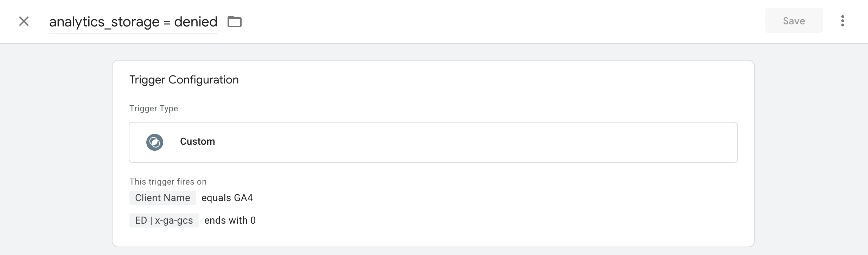Viewport: 868px width, 255px height.
Task: Click the word "denied" in the trigger title
Action: coord(196,22)
